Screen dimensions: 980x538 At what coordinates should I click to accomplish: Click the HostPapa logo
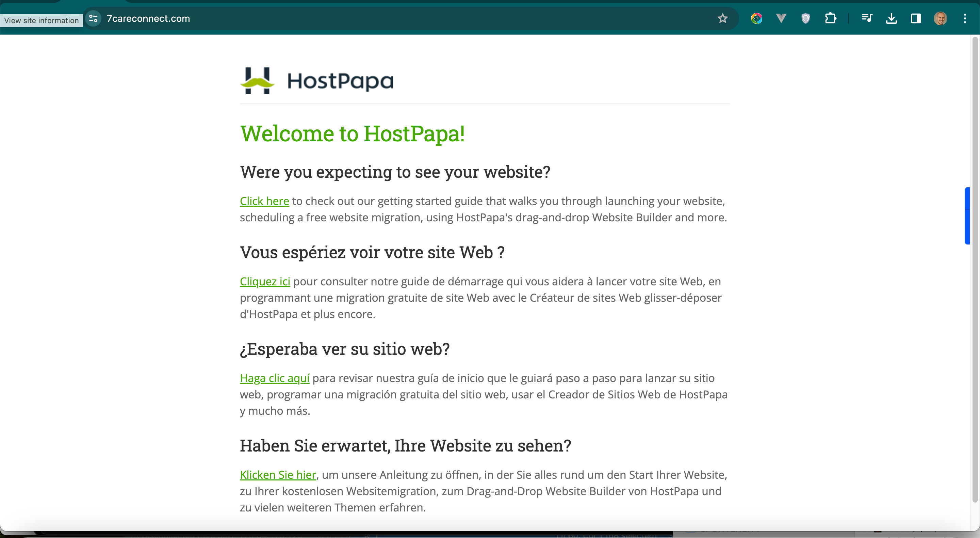[x=316, y=81]
